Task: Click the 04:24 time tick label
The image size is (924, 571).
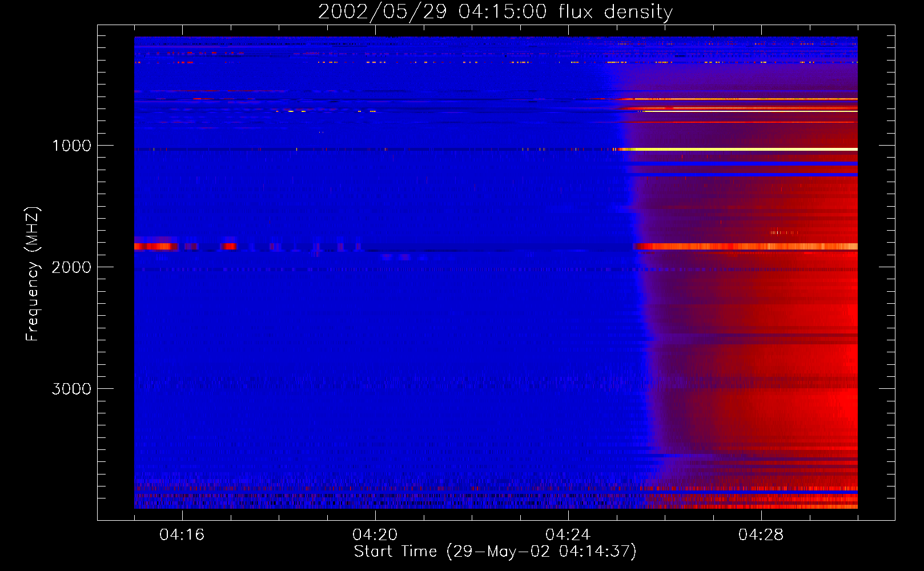Action: (x=568, y=534)
